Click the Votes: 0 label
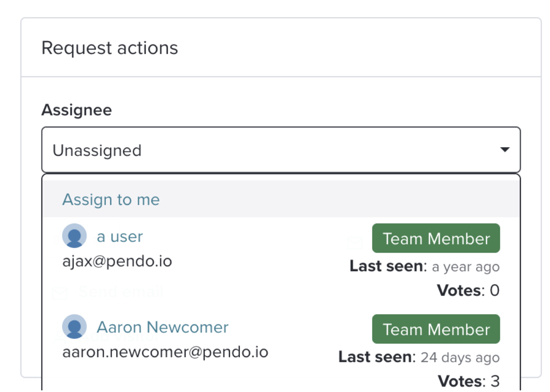Screen dimensions: 550x392 click(x=468, y=290)
